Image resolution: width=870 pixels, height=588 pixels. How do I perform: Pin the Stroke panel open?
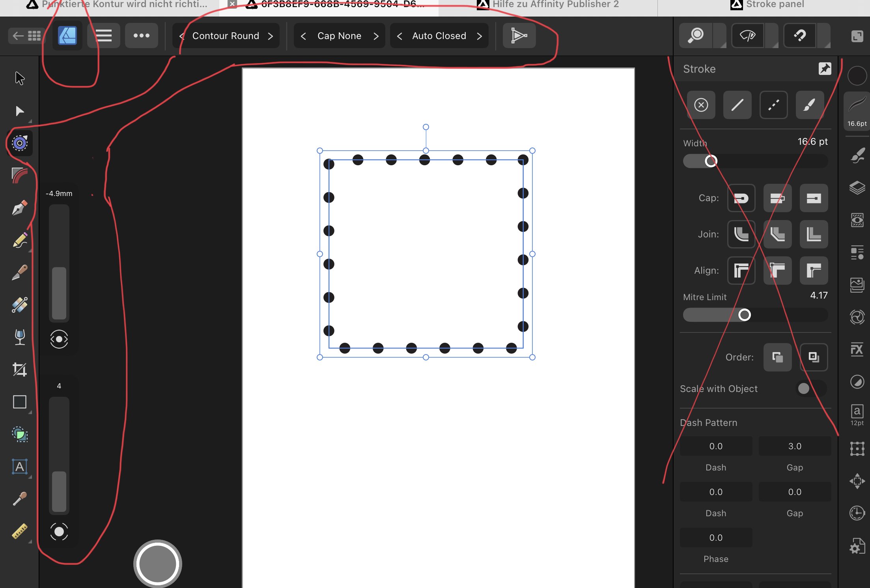(x=825, y=69)
